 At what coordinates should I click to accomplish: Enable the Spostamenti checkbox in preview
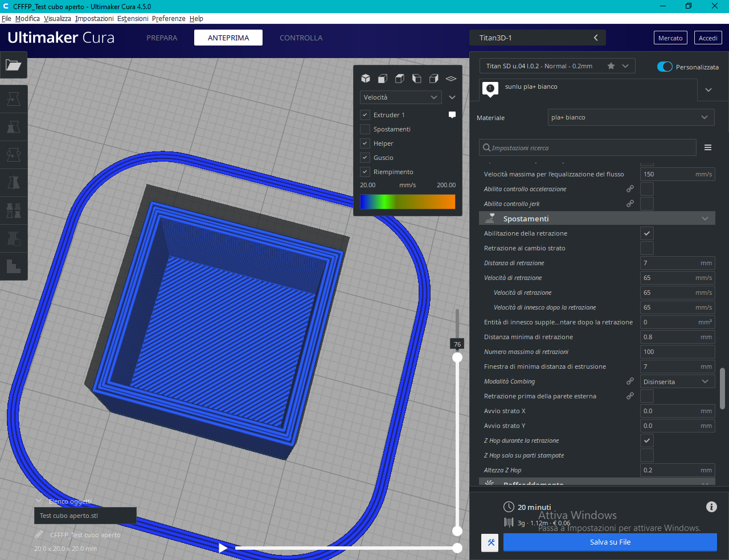click(366, 129)
